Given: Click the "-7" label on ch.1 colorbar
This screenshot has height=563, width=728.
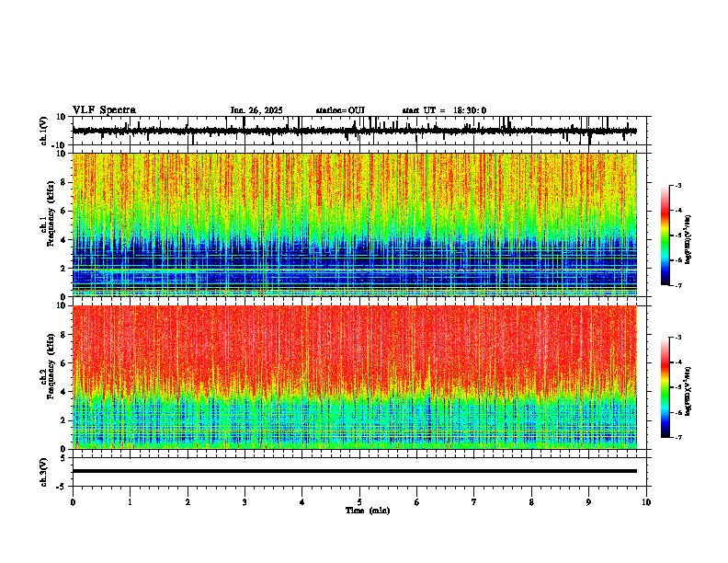Looking at the screenshot, I should [678, 285].
